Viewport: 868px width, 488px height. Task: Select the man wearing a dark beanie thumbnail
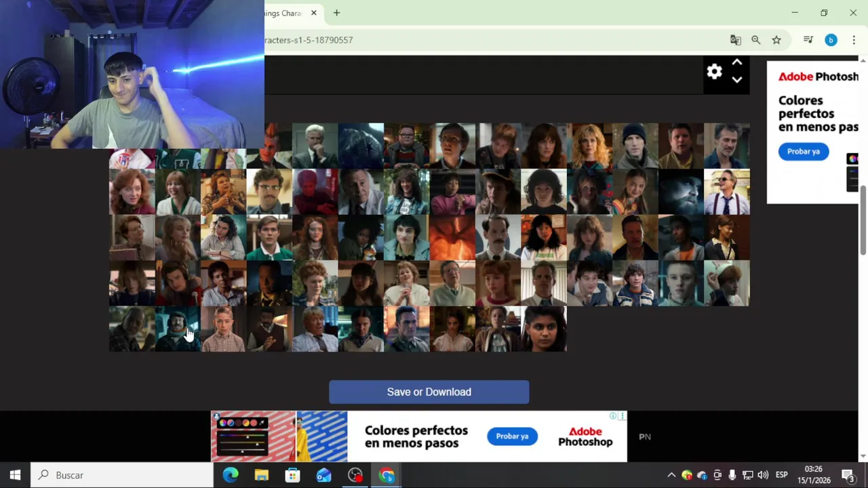[635, 145]
